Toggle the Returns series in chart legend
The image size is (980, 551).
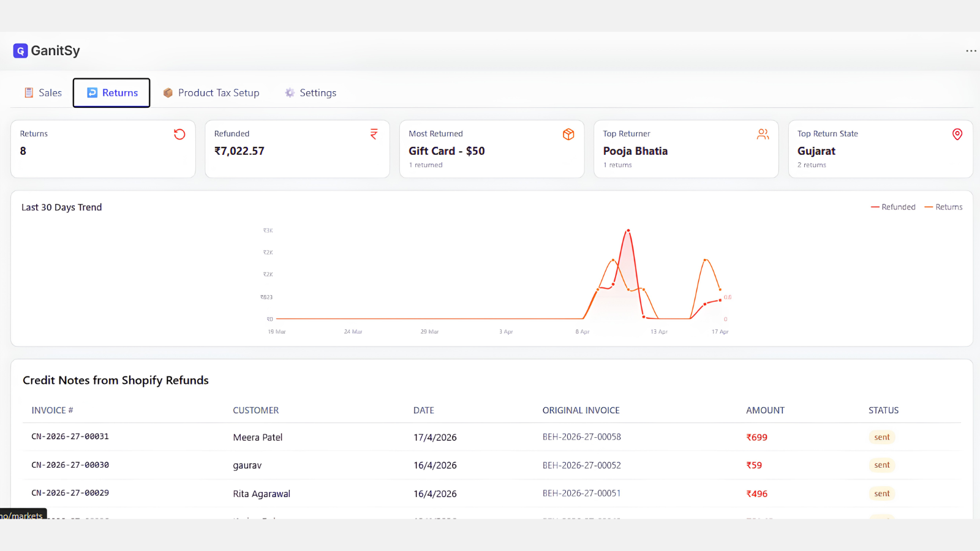pos(943,207)
